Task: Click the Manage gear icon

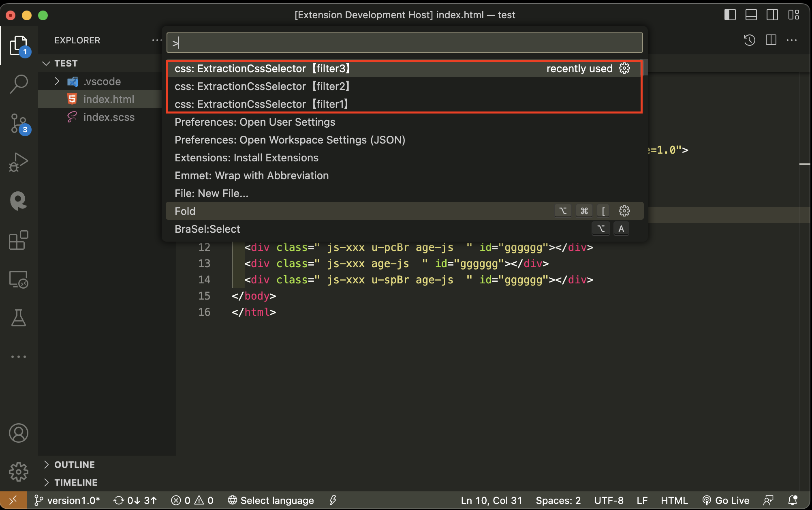Action: coord(19,472)
